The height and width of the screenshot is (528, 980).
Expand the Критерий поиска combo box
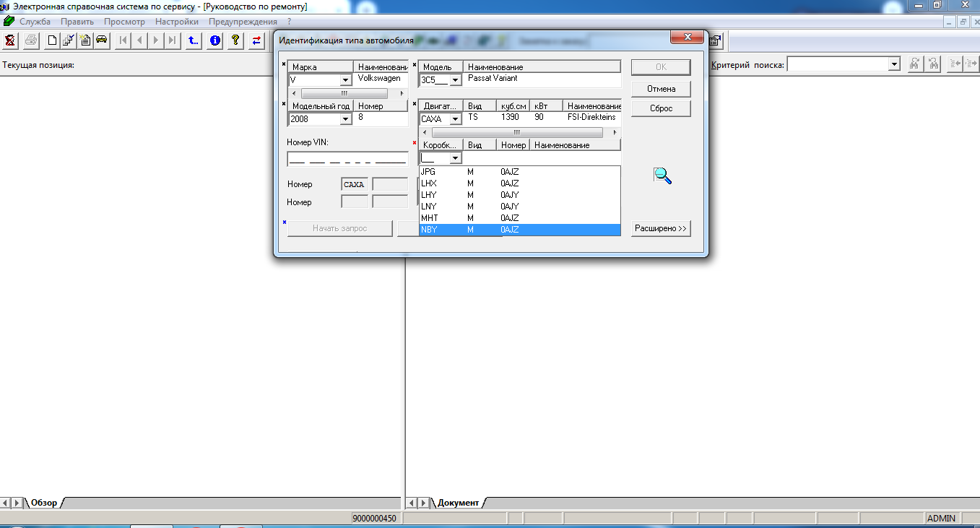(894, 65)
